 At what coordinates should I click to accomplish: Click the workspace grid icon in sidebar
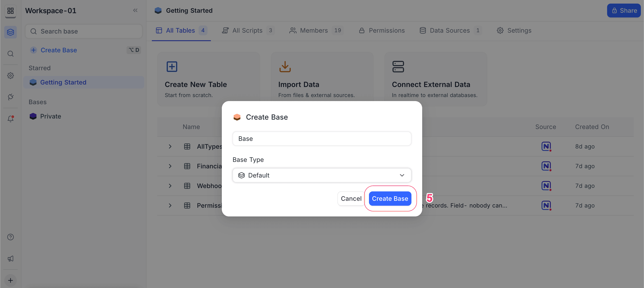click(11, 11)
